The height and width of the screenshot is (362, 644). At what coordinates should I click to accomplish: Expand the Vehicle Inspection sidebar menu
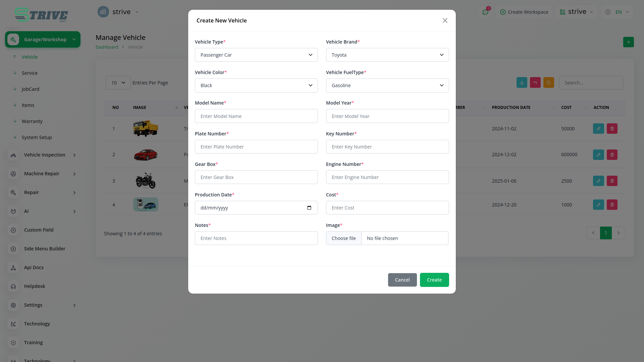(45, 155)
